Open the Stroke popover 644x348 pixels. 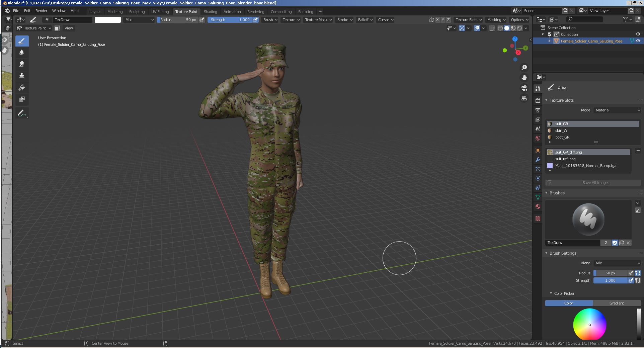(344, 20)
